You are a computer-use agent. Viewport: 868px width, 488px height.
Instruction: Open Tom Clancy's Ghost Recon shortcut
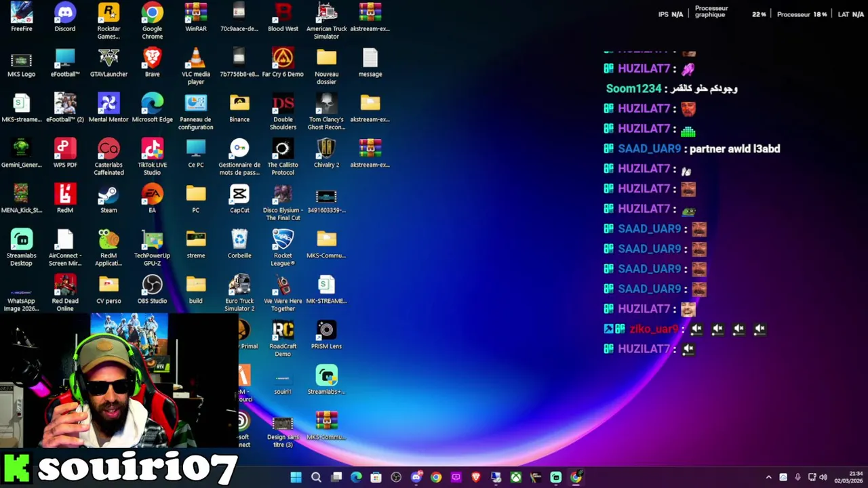326,111
